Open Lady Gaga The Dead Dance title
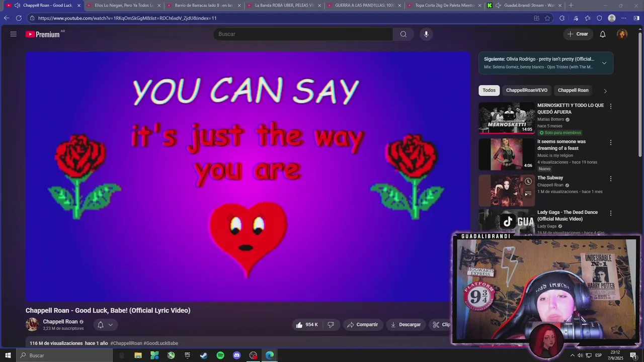 [x=568, y=216]
